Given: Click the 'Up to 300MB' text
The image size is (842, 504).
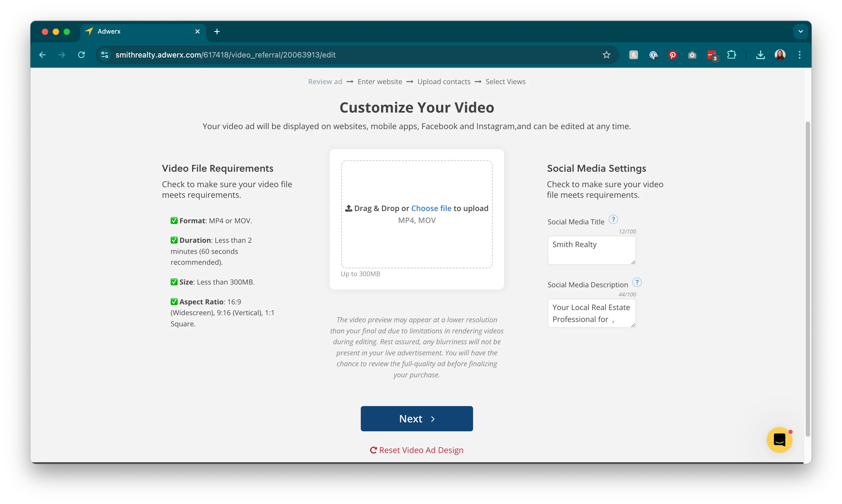Looking at the screenshot, I should 360,274.
